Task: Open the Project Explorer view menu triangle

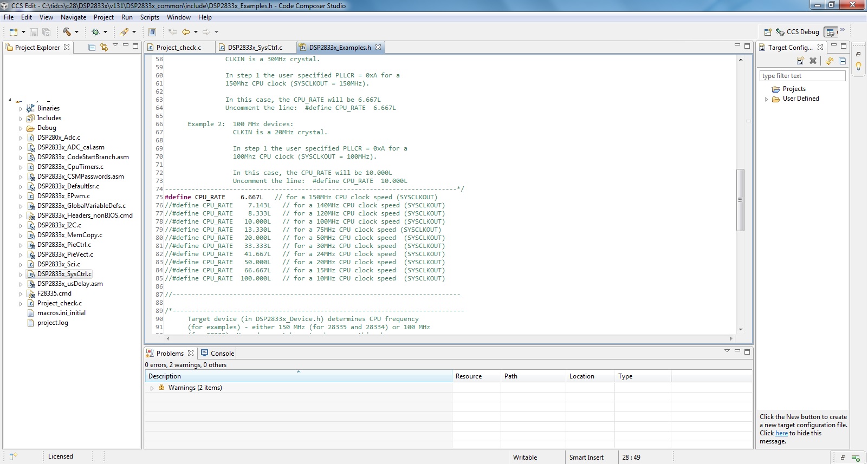Action: (115, 45)
